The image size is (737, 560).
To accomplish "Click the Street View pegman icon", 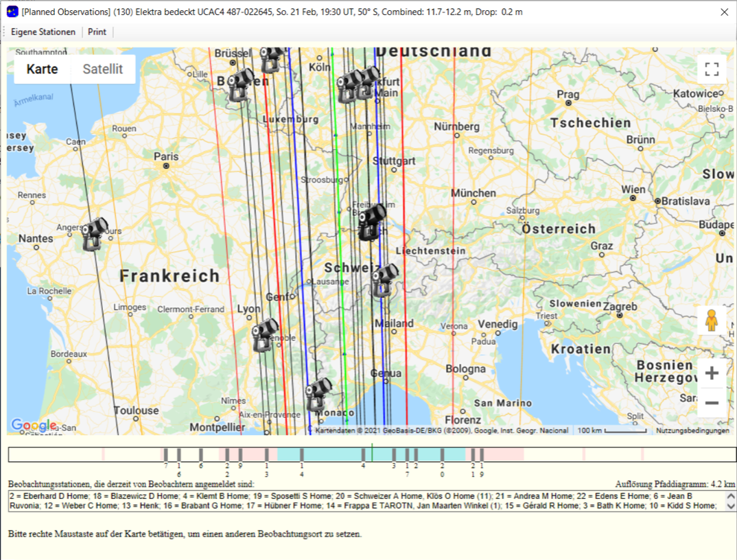I will click(712, 320).
